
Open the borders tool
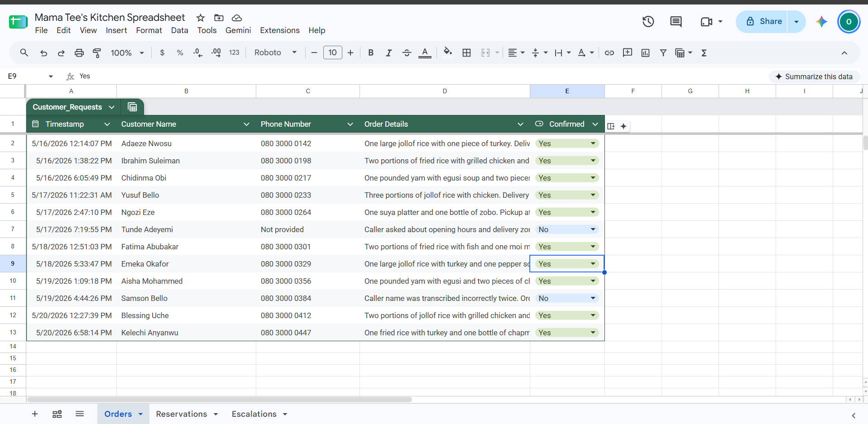pyautogui.click(x=466, y=52)
